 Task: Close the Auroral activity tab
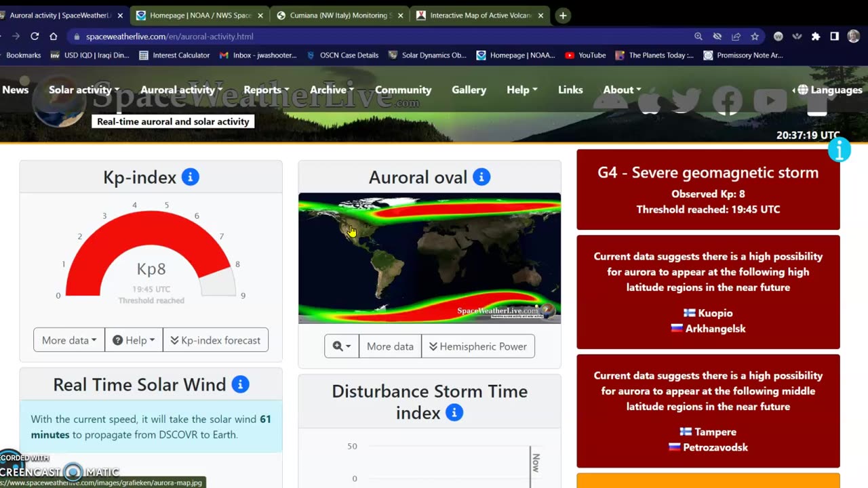120,15
